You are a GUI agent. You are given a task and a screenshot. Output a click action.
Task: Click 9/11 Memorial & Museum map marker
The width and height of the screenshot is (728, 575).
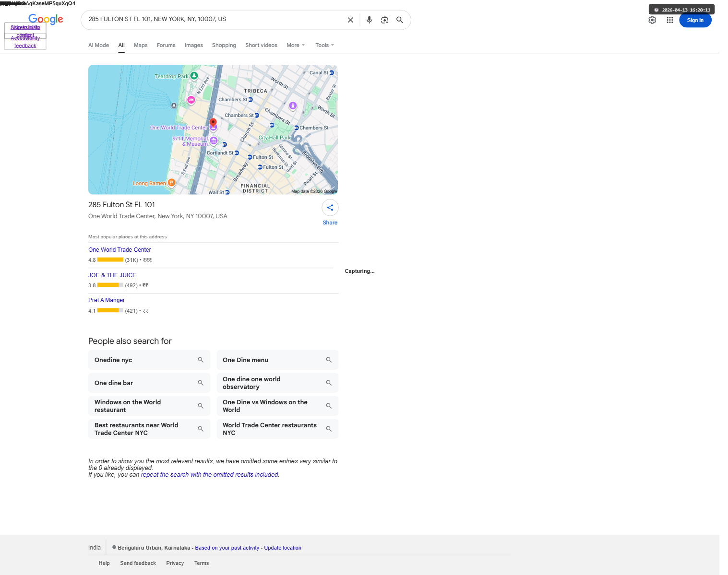214,141
